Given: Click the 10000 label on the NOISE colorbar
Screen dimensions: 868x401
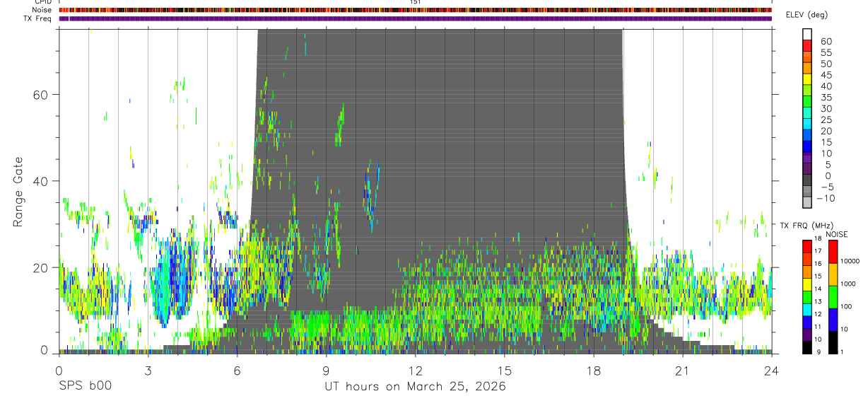Looking at the screenshot, I should (850, 261).
